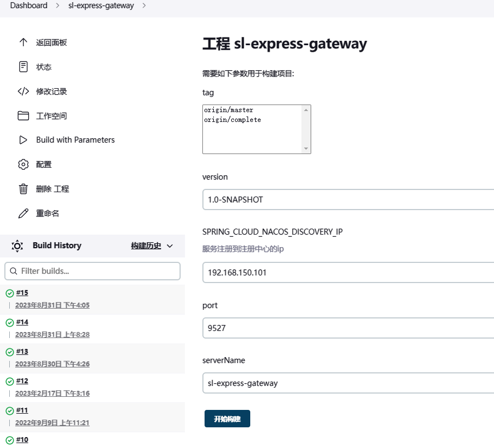Screen dimensions: 494x448
Task: Click the chevron after Dashboard breadcrumb
Action: pyautogui.click(x=58, y=5)
